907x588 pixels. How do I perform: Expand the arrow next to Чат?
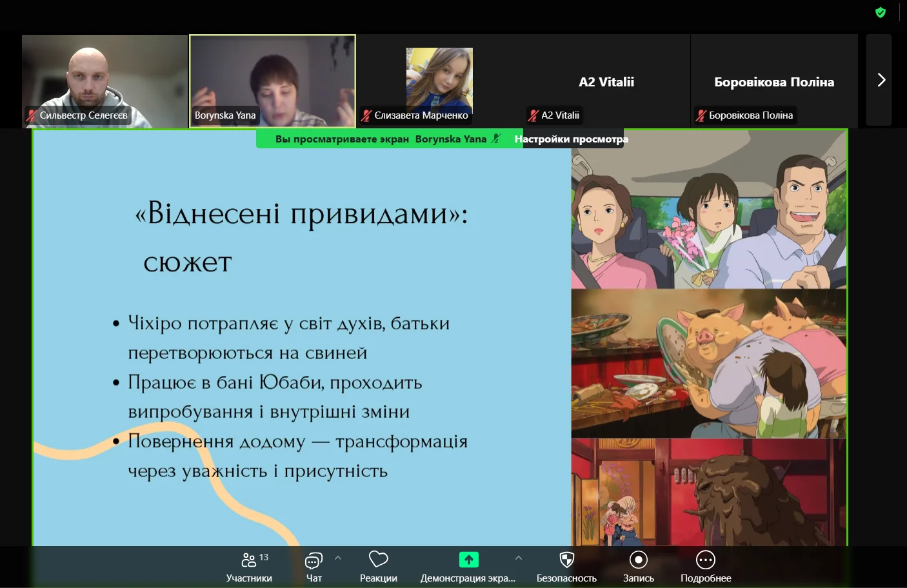pyautogui.click(x=338, y=558)
